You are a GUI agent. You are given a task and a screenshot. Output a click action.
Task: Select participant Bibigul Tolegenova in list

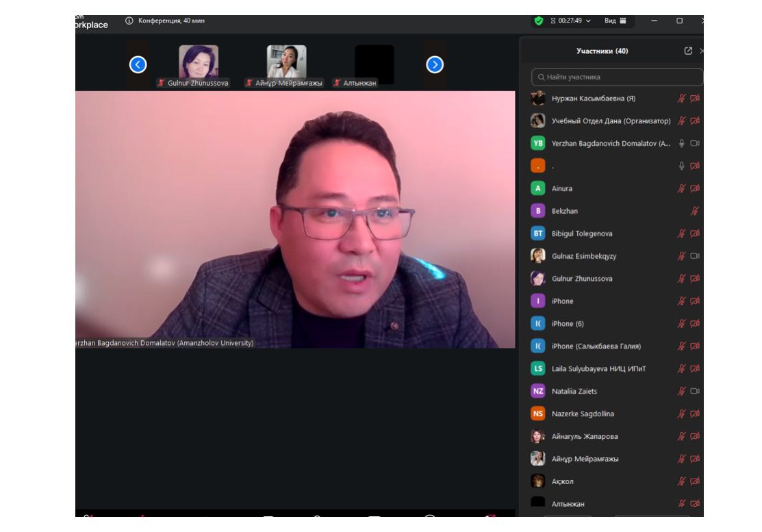click(582, 233)
